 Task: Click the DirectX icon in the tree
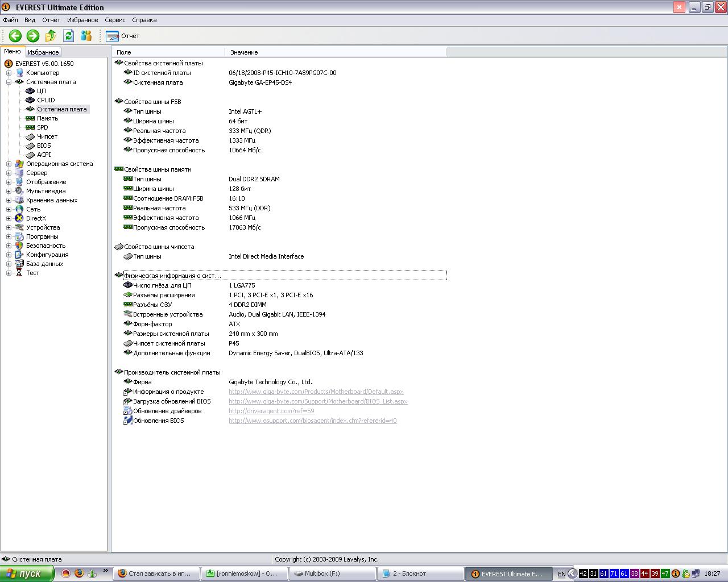point(19,218)
